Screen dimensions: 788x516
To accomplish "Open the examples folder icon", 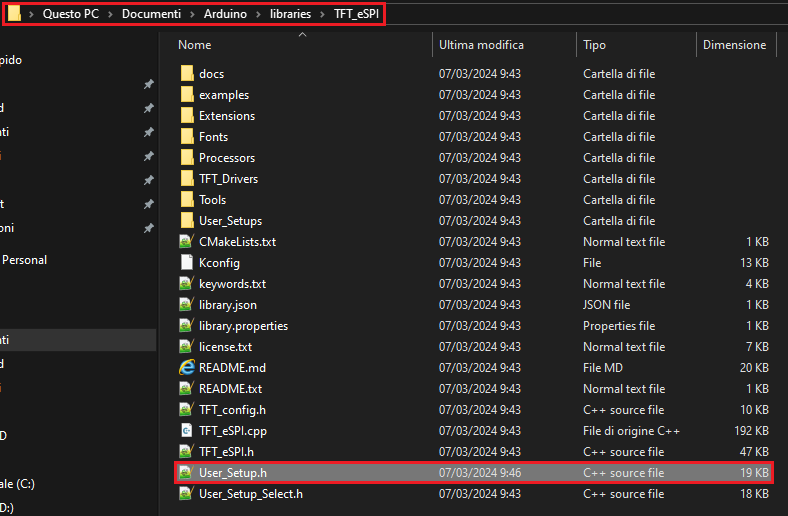I will pyautogui.click(x=187, y=94).
